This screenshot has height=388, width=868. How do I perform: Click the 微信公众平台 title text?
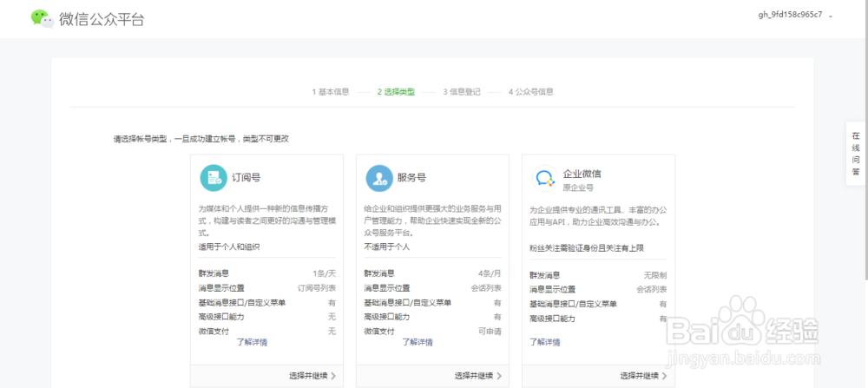click(102, 19)
